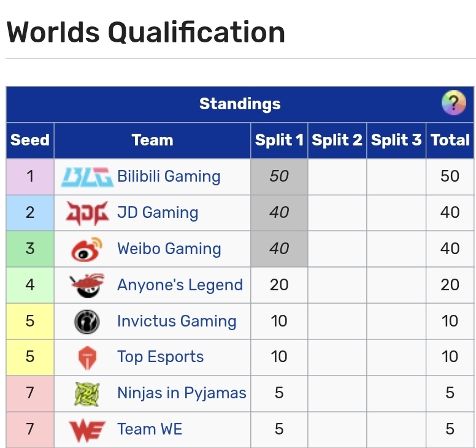Click the Total column header

[450, 141]
